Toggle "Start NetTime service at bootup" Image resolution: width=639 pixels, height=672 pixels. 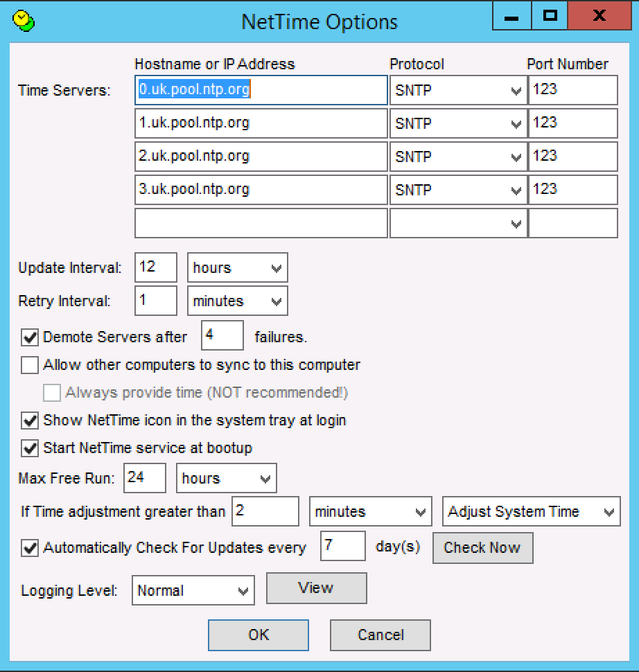coord(29,448)
